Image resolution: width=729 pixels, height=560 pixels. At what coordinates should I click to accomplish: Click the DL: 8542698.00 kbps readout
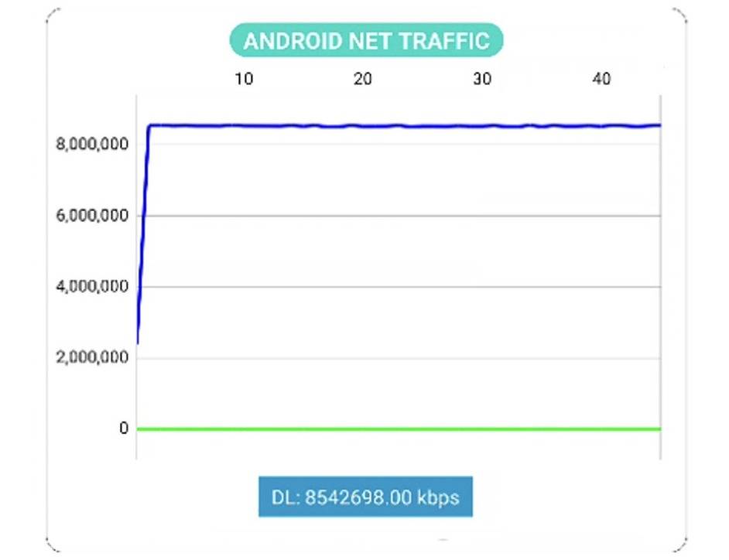click(365, 497)
